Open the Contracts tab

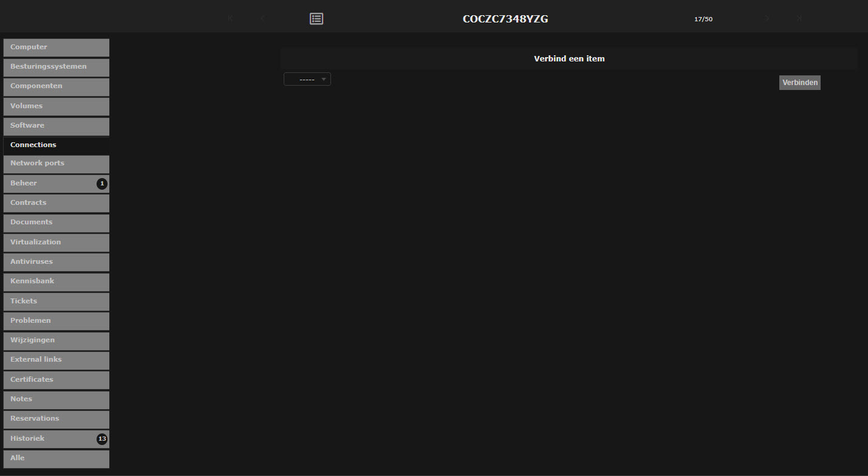coord(56,203)
